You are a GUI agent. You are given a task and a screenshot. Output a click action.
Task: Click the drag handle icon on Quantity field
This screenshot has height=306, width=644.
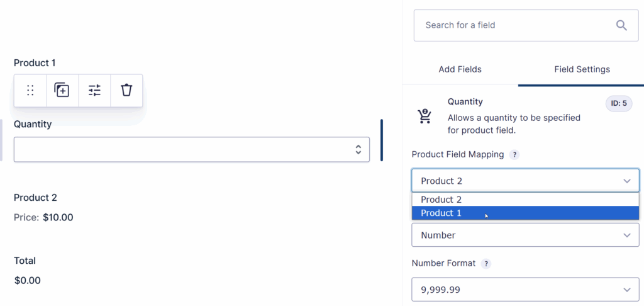click(x=30, y=91)
